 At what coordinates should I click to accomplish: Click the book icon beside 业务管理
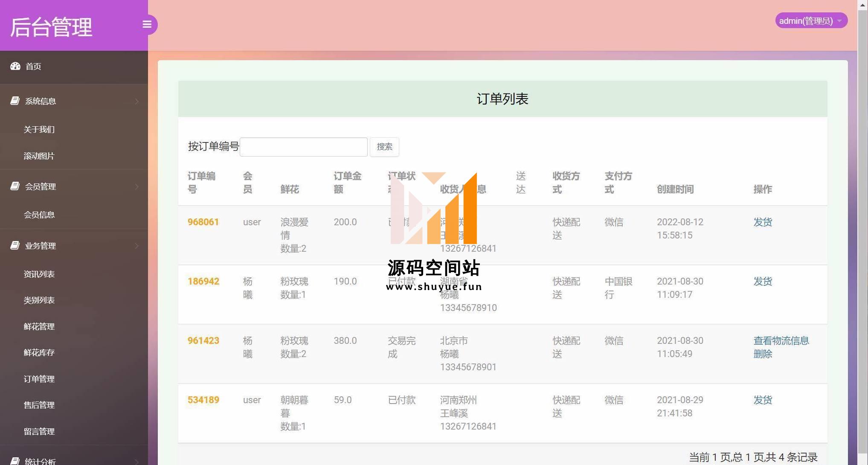[x=15, y=245]
